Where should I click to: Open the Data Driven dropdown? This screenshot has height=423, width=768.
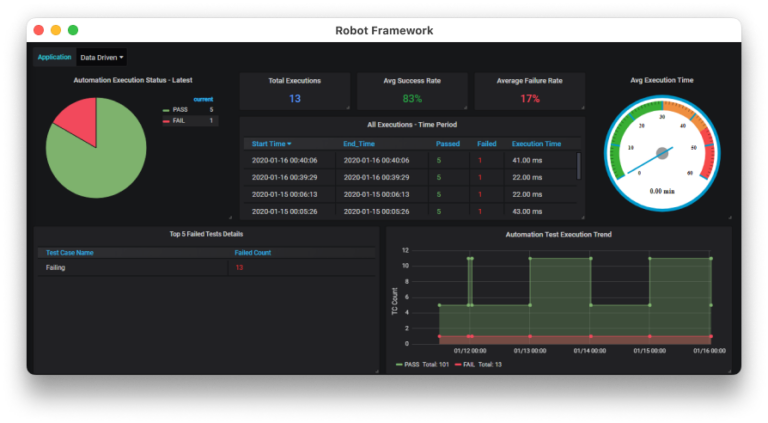coord(102,57)
